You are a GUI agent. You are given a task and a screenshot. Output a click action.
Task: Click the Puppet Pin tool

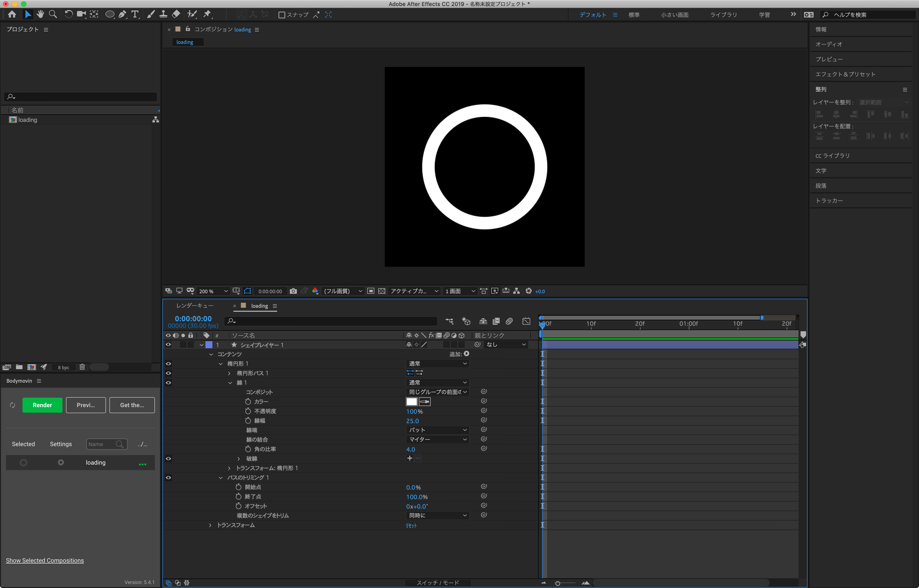coord(207,14)
